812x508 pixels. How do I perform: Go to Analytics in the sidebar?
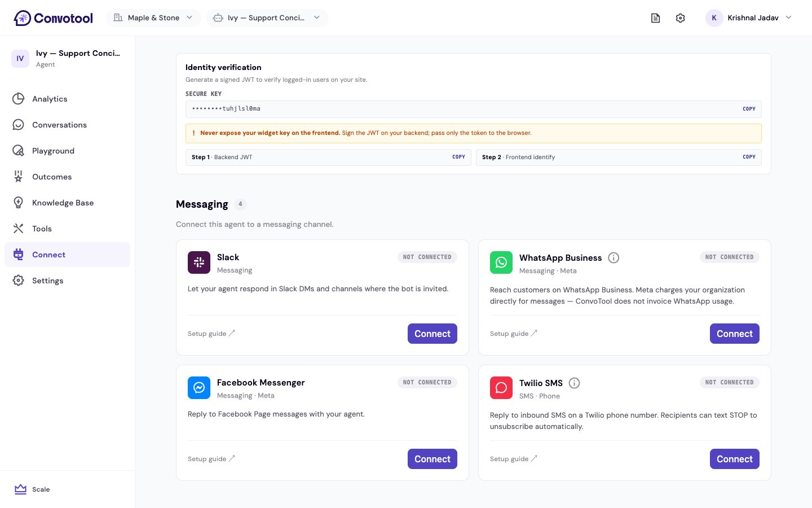(x=67, y=99)
